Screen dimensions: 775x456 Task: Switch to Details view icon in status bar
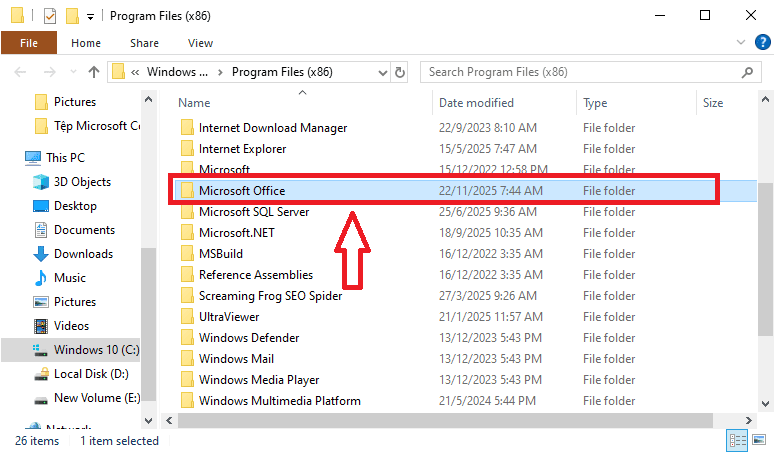coord(737,441)
